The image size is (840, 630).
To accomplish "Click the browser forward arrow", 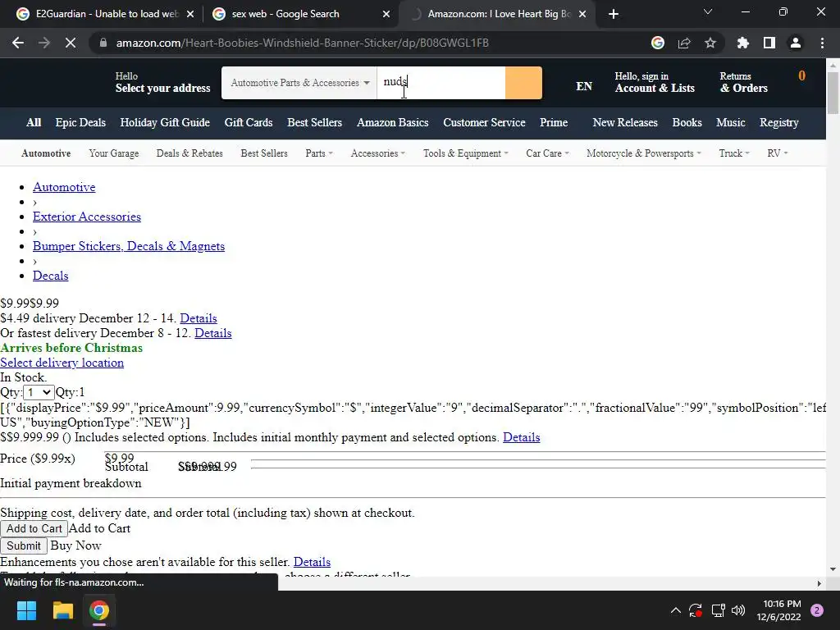I will (44, 43).
